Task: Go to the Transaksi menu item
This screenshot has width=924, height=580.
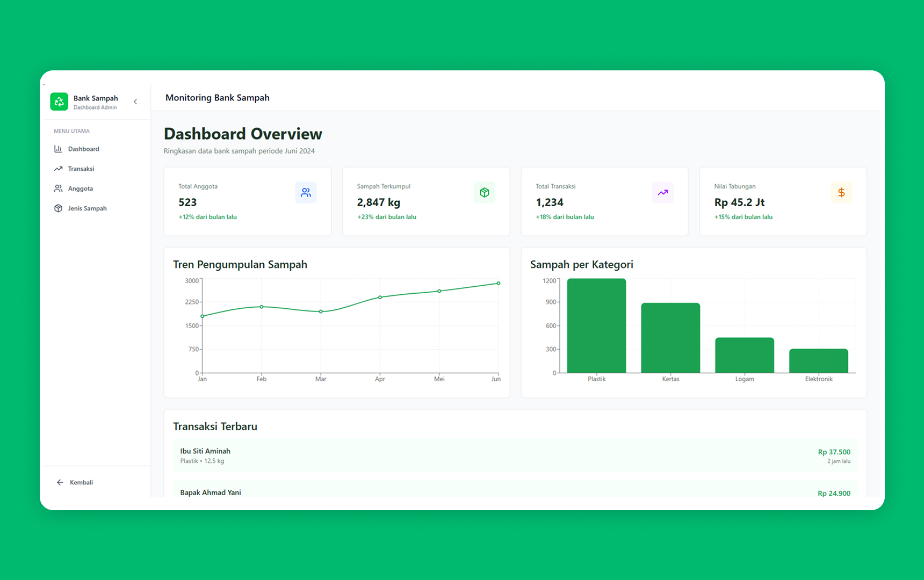Action: (81, 169)
